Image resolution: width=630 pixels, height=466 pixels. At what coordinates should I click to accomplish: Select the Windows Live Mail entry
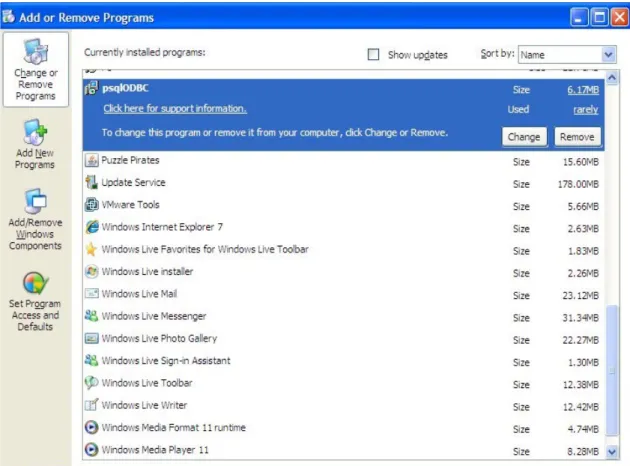coord(344,294)
